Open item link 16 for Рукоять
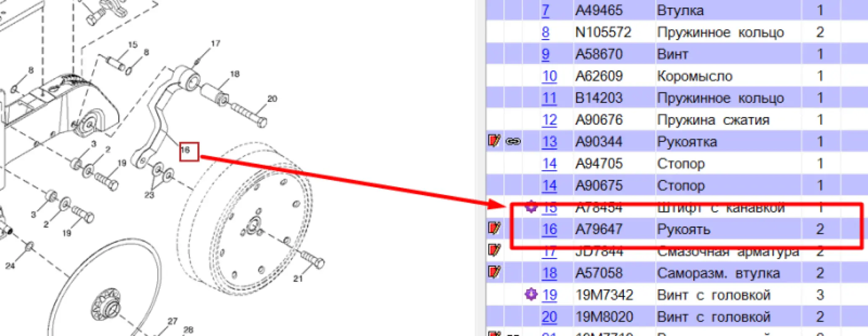Screen dimensions: 868x336 (549, 229)
